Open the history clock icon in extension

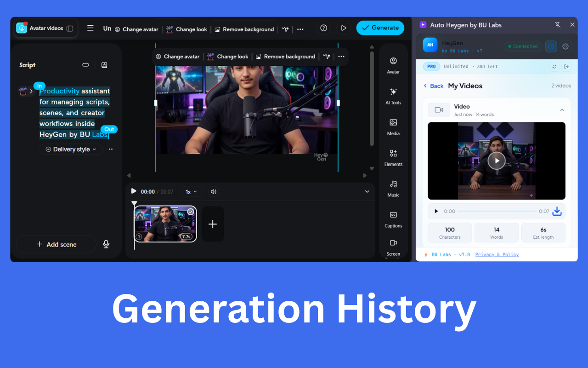click(x=551, y=46)
